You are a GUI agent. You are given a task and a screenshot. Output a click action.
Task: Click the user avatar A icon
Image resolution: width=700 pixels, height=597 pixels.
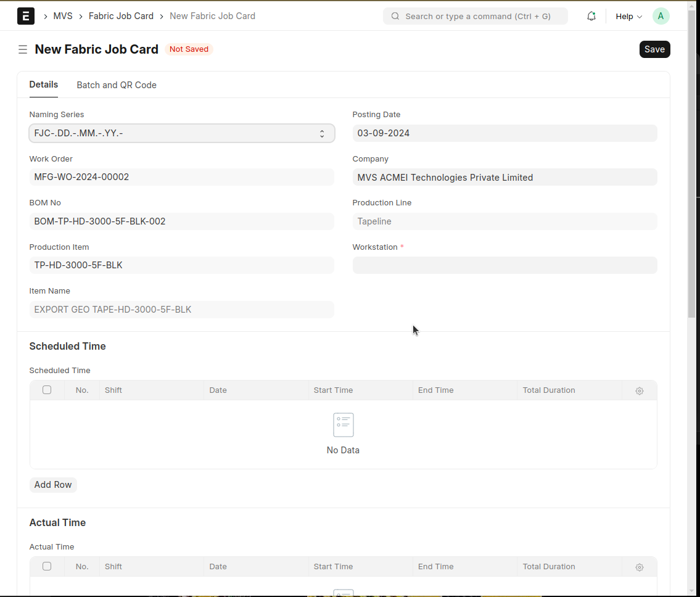tap(661, 16)
